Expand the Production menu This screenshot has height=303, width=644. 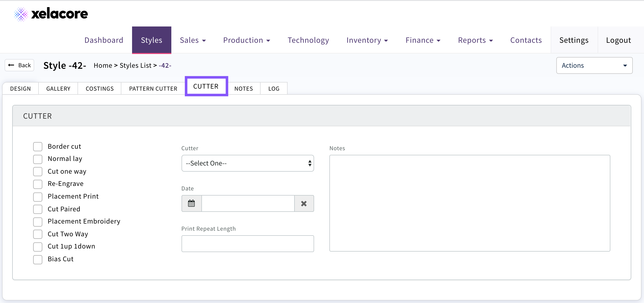pos(246,40)
